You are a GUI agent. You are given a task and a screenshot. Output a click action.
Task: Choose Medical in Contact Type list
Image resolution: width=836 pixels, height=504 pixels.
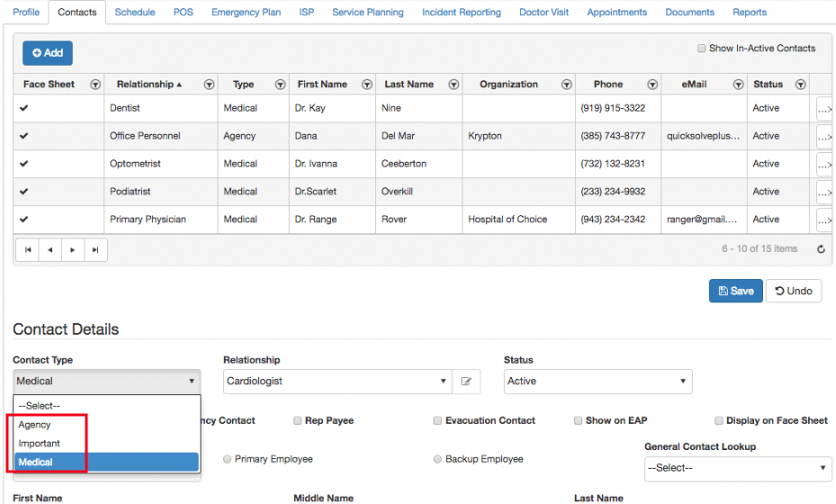click(106, 462)
